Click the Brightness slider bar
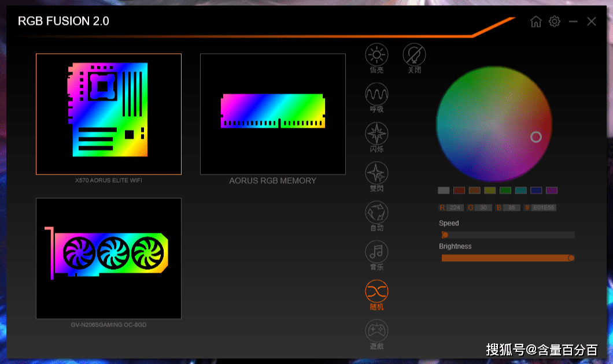The image size is (613, 364). click(508, 258)
